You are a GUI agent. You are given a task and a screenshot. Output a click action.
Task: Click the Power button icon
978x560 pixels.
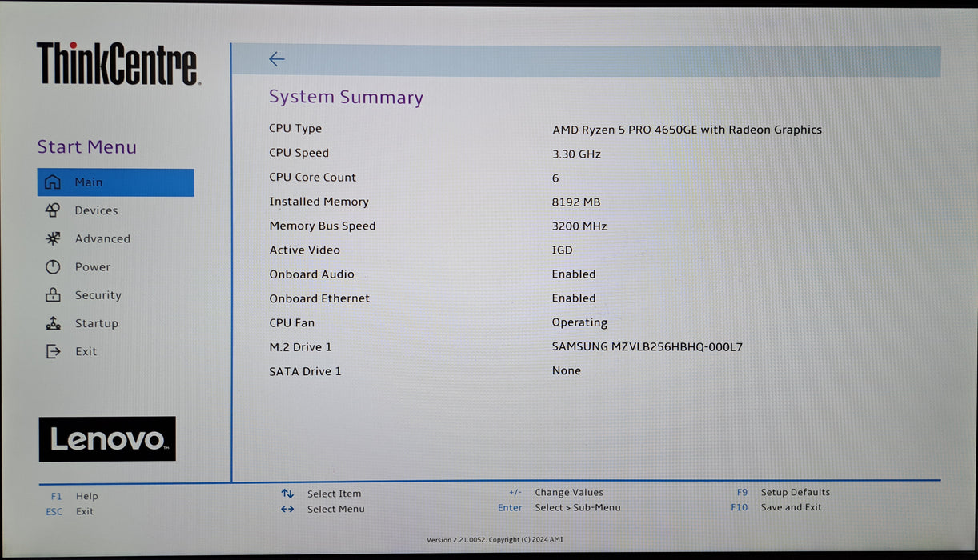[53, 267]
